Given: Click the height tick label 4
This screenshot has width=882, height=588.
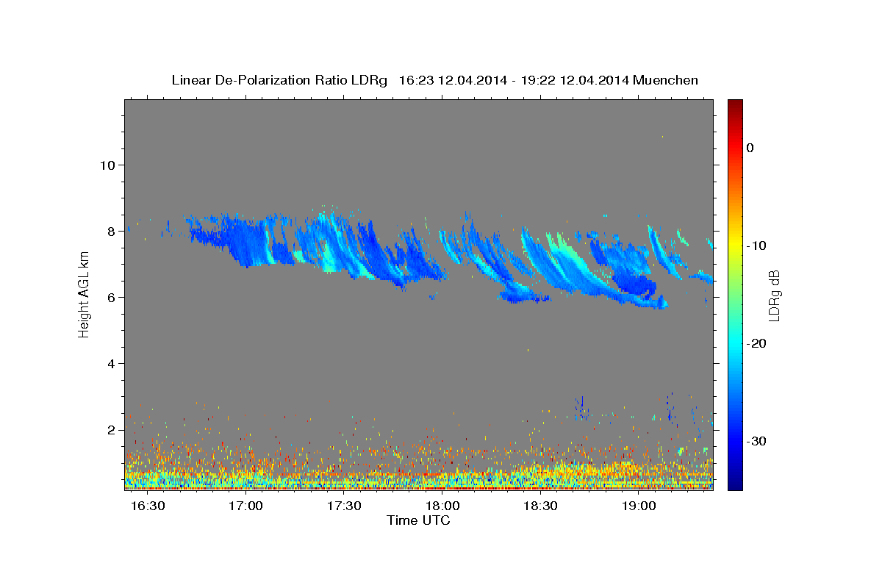Looking at the screenshot, I should (110, 364).
